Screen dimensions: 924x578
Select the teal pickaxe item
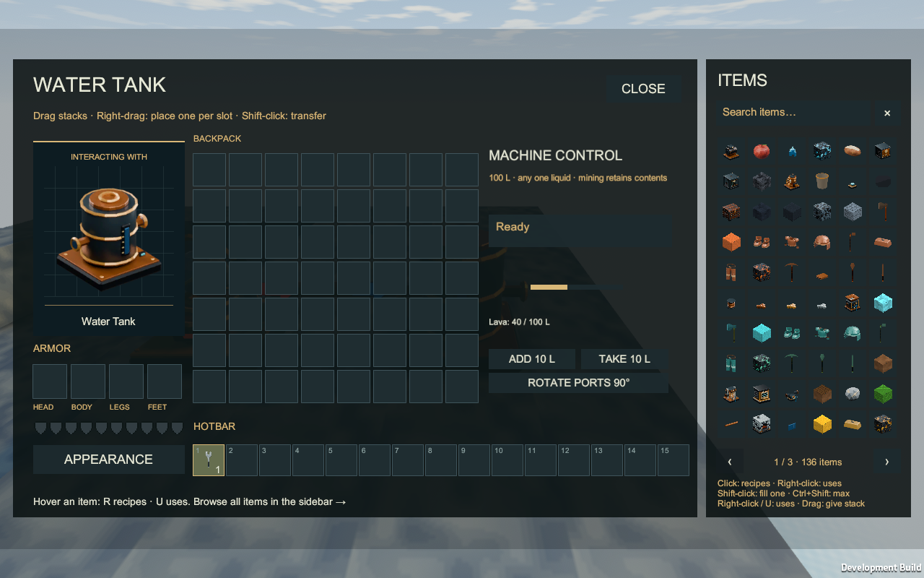tap(792, 363)
